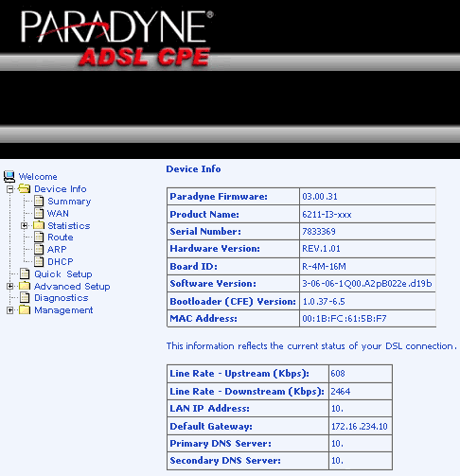The image size is (460, 476).
Task: Expand the Statistics tree node
Action: pos(25,225)
